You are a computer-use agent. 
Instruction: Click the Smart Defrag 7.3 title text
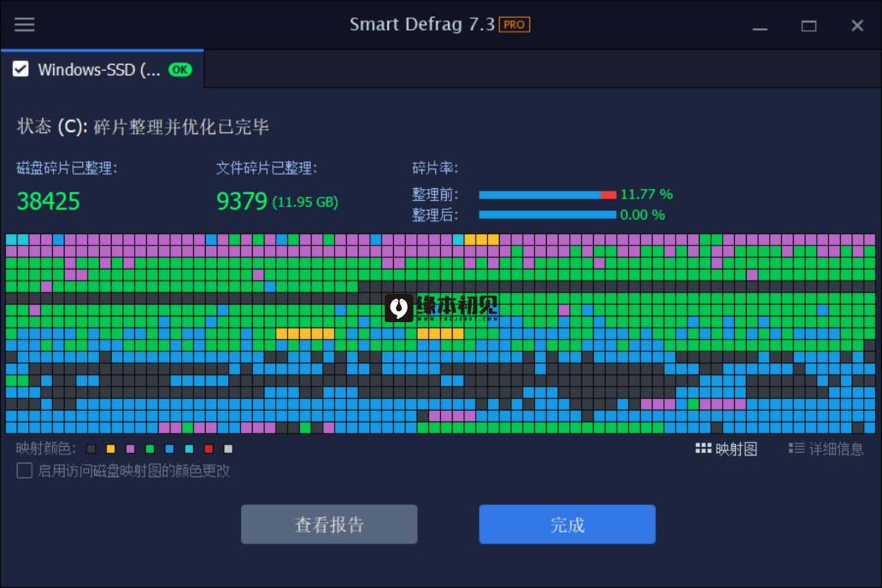(422, 24)
